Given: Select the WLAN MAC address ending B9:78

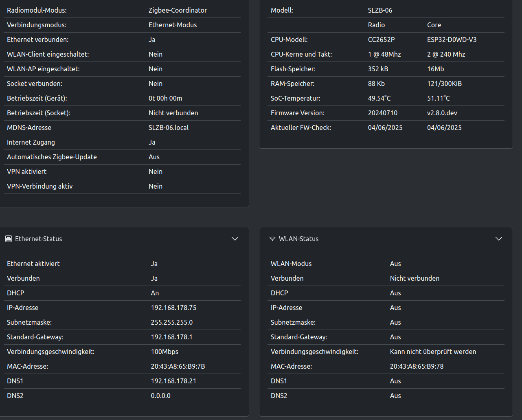Looking at the screenshot, I should pos(417,366).
